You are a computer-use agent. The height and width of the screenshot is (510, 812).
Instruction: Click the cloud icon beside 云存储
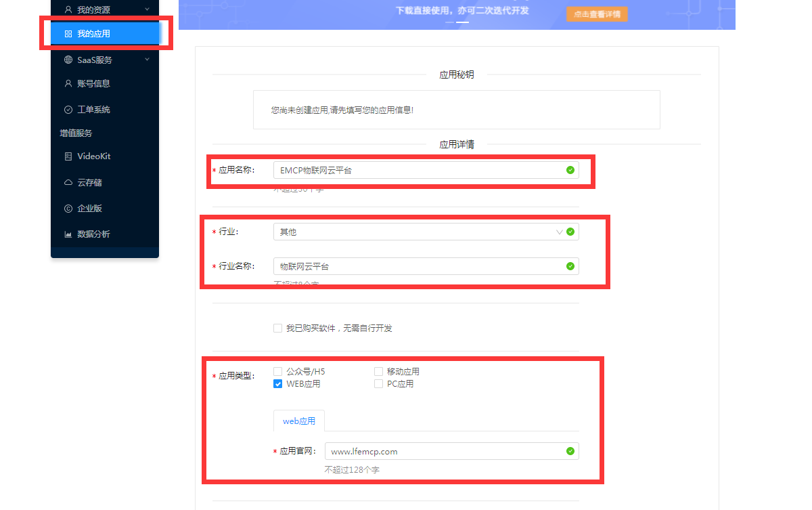(x=68, y=183)
